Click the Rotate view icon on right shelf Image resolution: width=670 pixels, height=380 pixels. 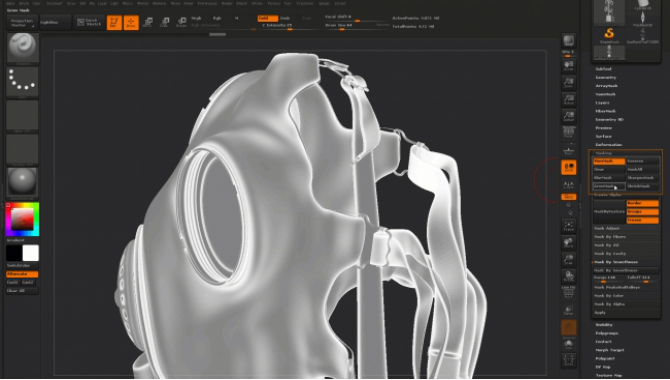[569, 276]
